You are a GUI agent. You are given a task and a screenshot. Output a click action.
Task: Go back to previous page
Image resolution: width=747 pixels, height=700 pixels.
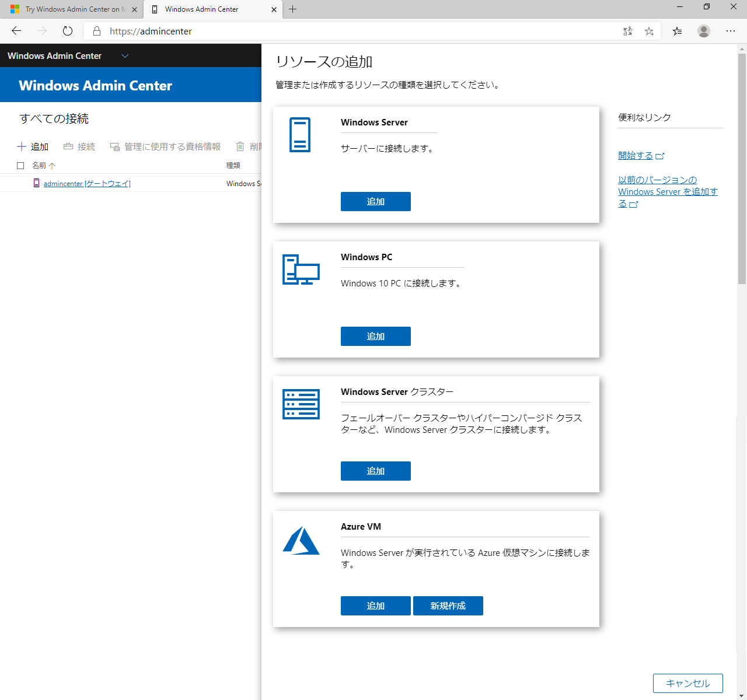pos(16,31)
